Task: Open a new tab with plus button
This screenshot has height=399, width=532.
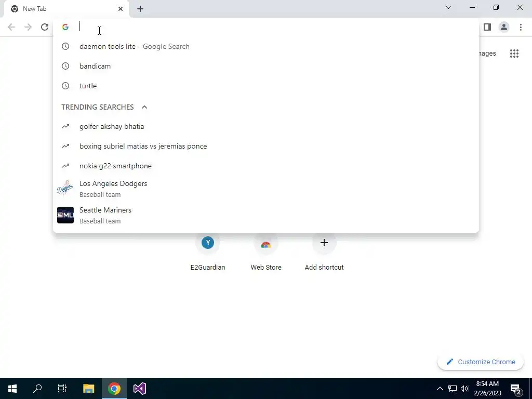Action: tap(140, 9)
